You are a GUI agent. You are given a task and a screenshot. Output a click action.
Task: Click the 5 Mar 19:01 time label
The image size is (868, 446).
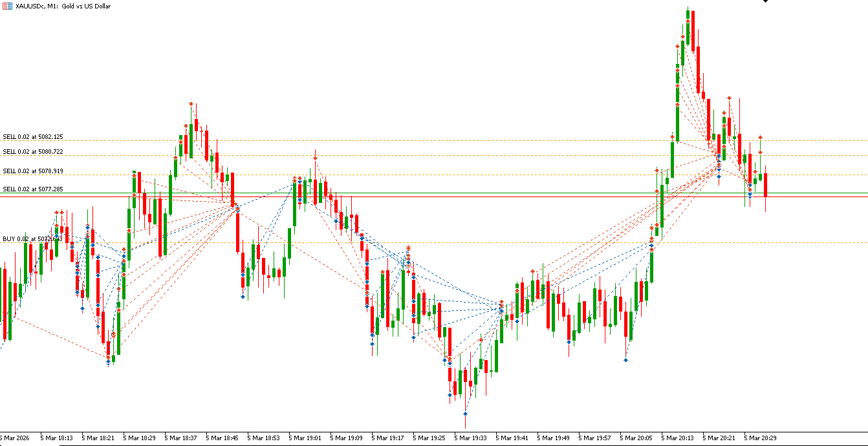(x=305, y=438)
